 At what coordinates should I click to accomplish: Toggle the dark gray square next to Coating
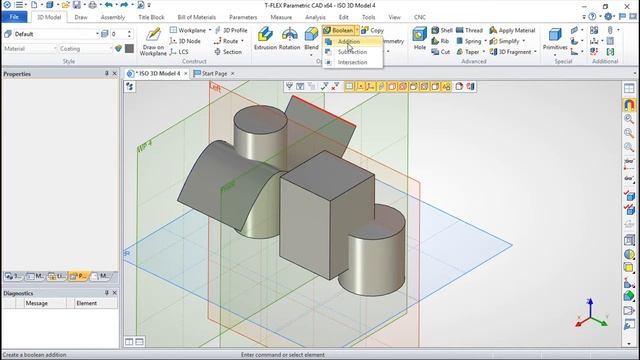coord(129,49)
